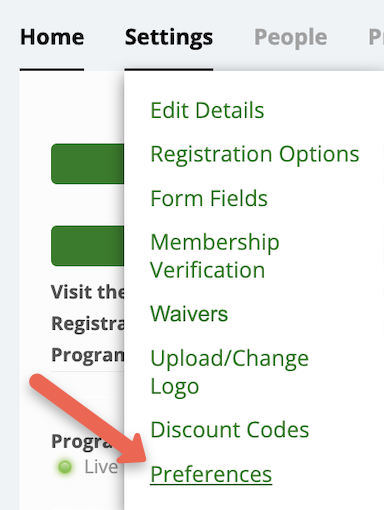
Task: Choose Upload/Change Logo option
Action: [x=229, y=372]
